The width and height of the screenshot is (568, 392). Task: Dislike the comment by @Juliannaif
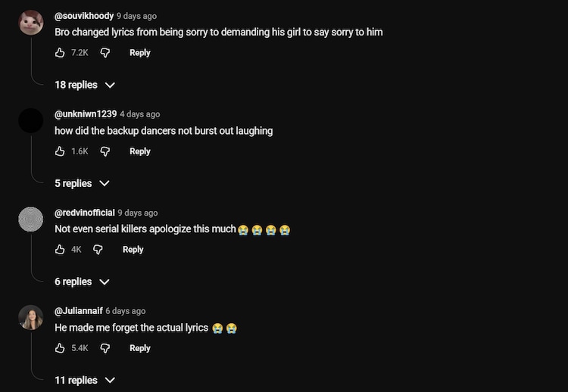click(105, 348)
